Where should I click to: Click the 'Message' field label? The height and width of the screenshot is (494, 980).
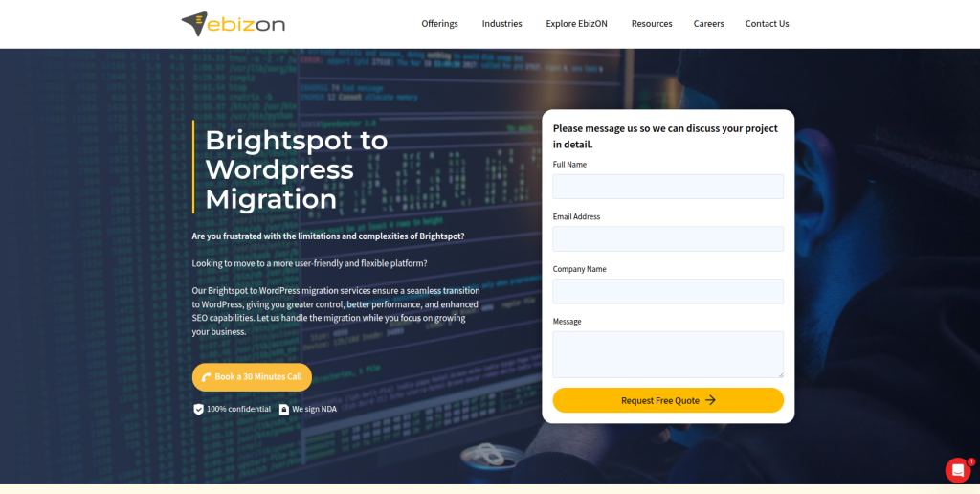point(567,322)
